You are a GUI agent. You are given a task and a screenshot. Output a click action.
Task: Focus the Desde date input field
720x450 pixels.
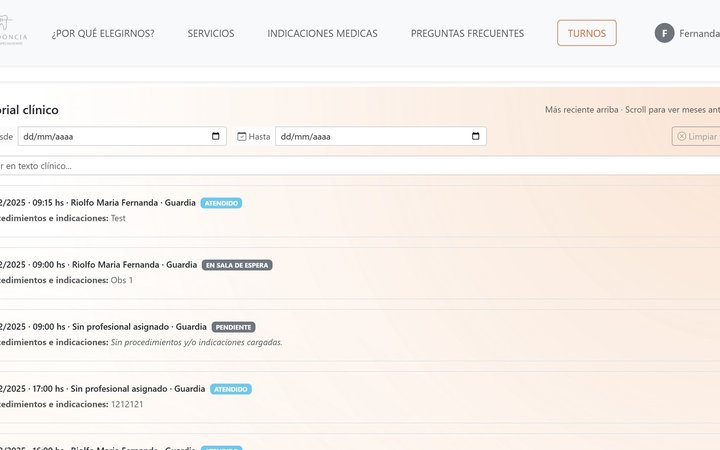[122, 136]
